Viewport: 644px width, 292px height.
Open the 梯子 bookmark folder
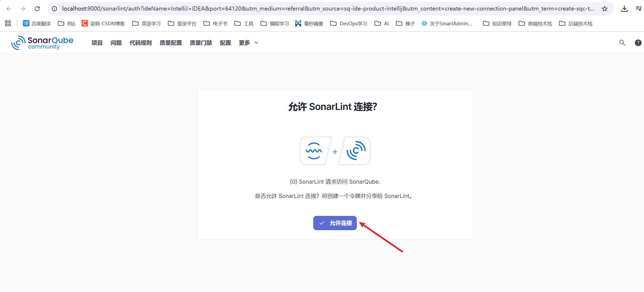(405, 24)
